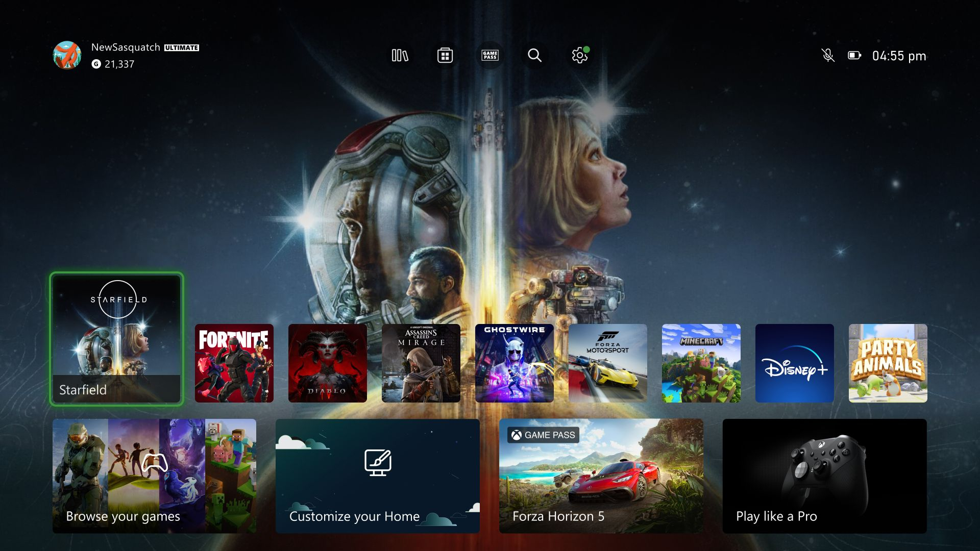Click Customize your Home button
The width and height of the screenshot is (980, 551).
(378, 475)
